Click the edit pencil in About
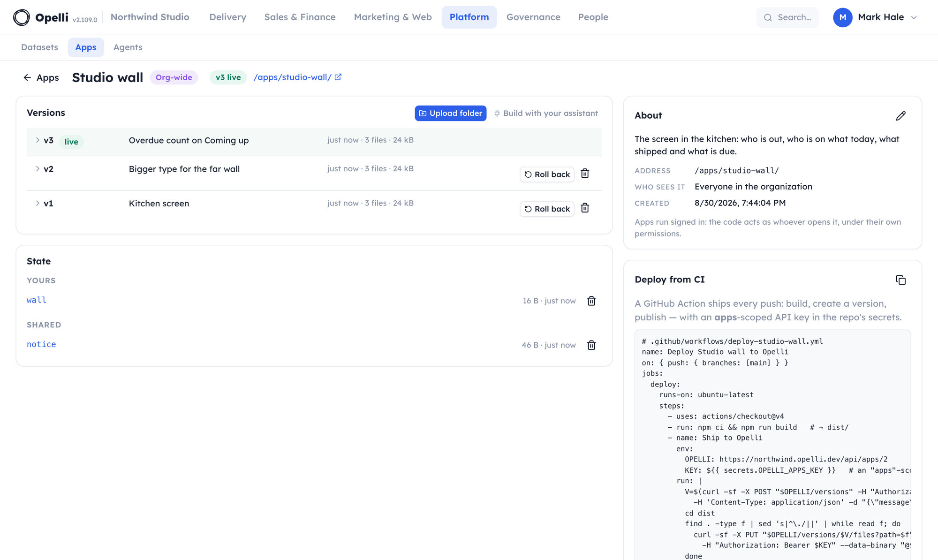The image size is (938, 560). click(x=900, y=116)
